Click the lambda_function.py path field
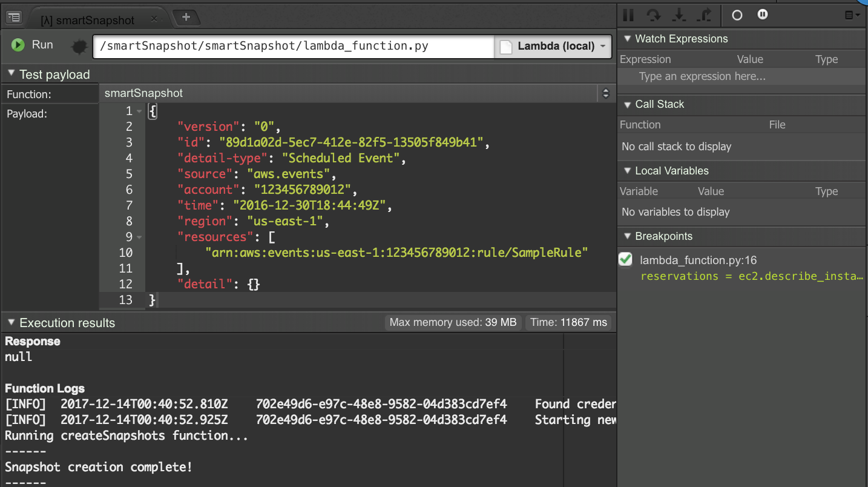Viewport: 868px width, 487px height. pos(294,46)
